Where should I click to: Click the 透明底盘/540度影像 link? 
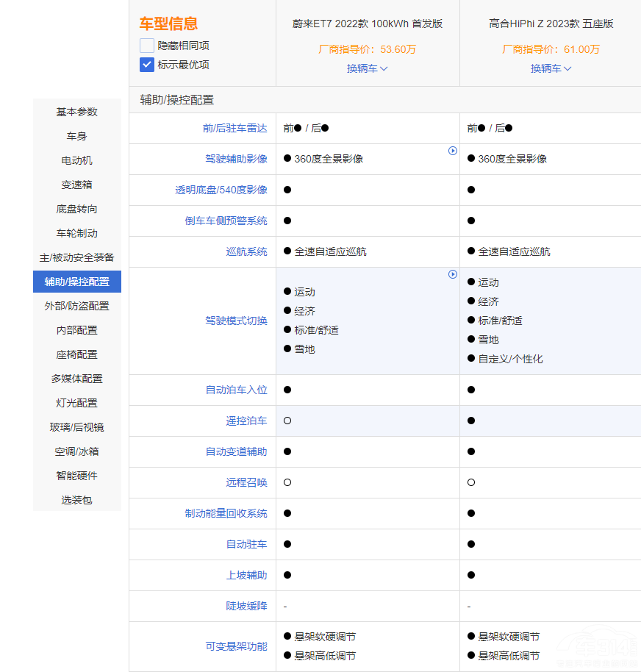(x=221, y=190)
